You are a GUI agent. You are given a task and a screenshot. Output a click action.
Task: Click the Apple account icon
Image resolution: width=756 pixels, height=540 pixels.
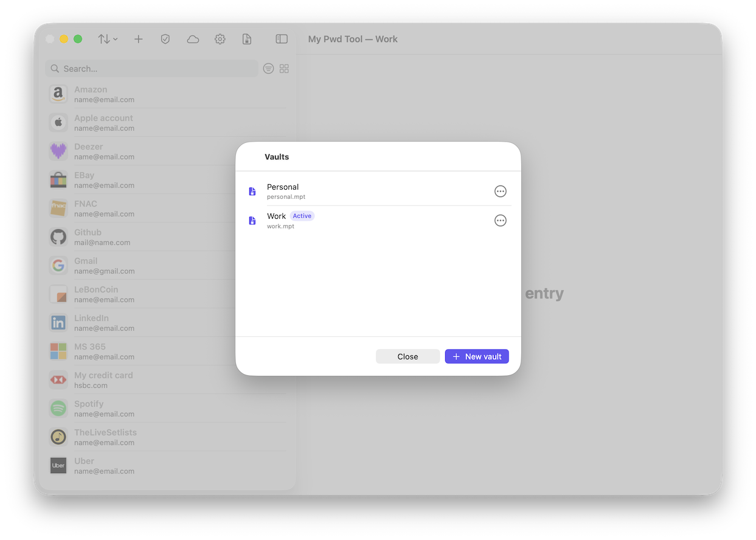pyautogui.click(x=58, y=123)
